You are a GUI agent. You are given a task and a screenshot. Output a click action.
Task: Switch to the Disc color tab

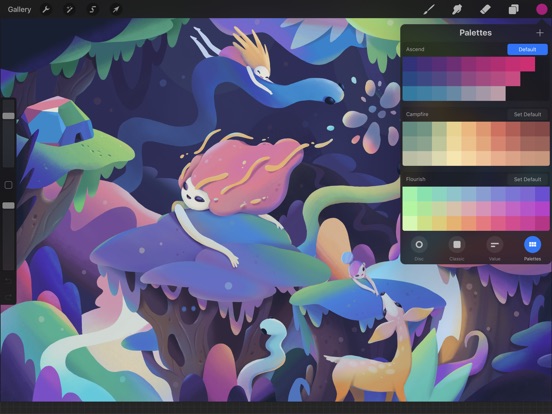click(x=419, y=249)
